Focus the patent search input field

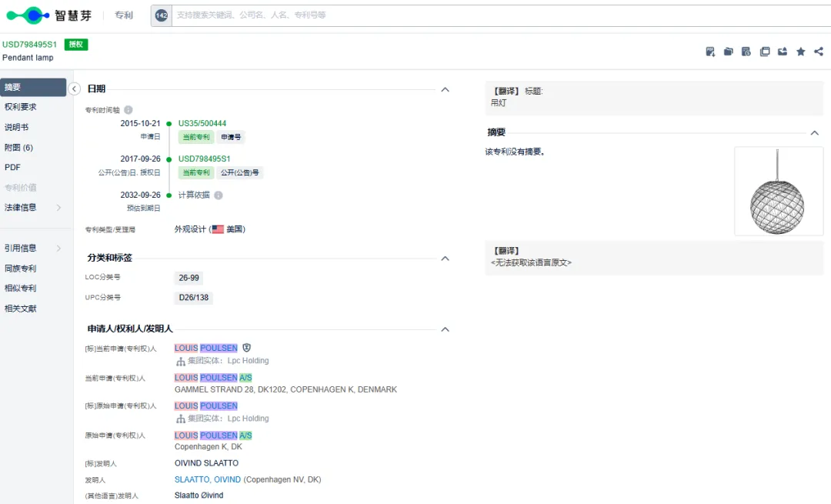(501, 15)
